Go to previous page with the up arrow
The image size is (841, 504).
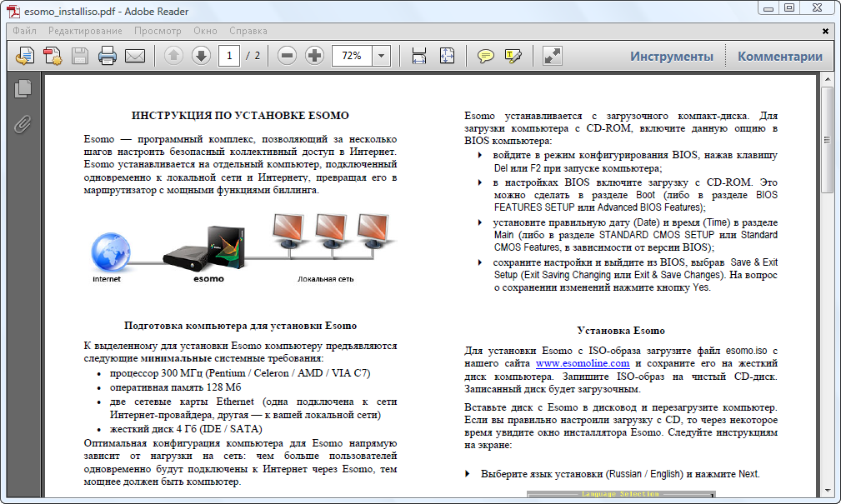pos(173,56)
